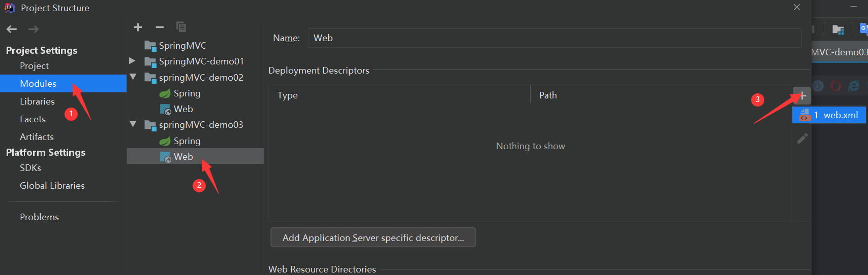Image resolution: width=868 pixels, height=275 pixels.
Task: Select the SpringMVC-demo01 module
Action: pos(194,61)
